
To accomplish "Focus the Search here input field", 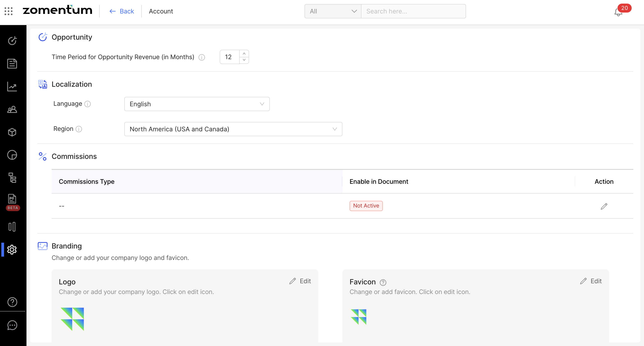I will [413, 11].
